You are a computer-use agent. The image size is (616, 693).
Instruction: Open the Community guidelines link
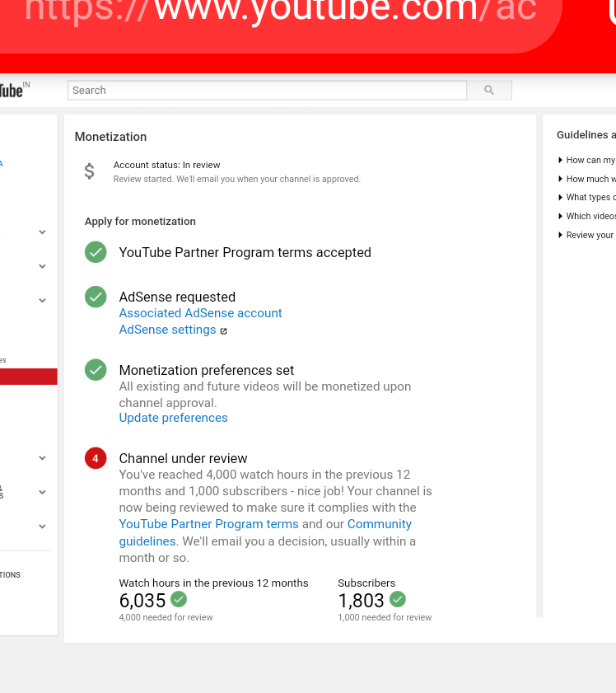[380, 524]
